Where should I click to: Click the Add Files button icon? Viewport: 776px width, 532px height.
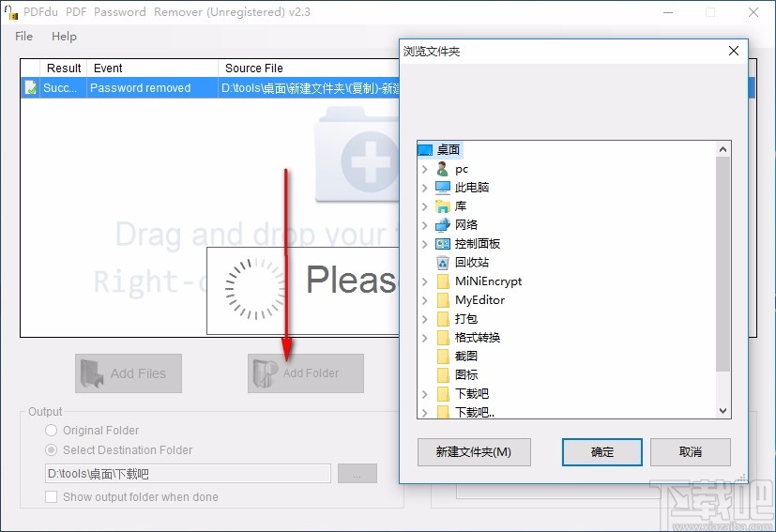tap(92, 373)
